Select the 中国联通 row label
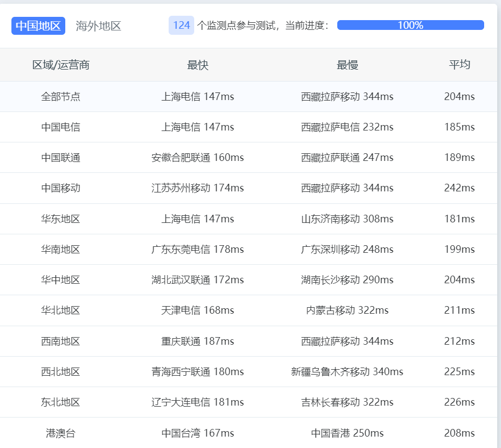Screen dimensions: 501x448 click(61, 158)
